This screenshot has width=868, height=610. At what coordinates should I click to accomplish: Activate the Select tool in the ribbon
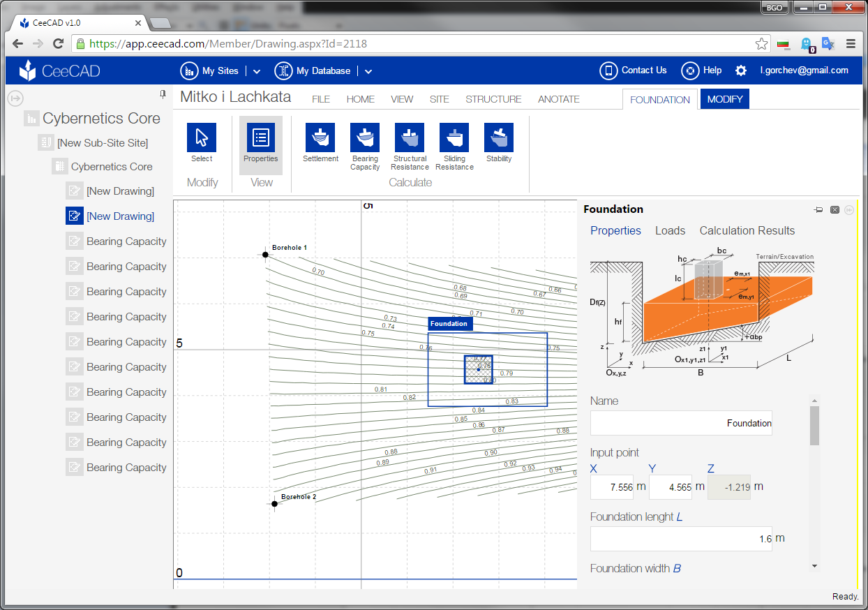tap(202, 143)
